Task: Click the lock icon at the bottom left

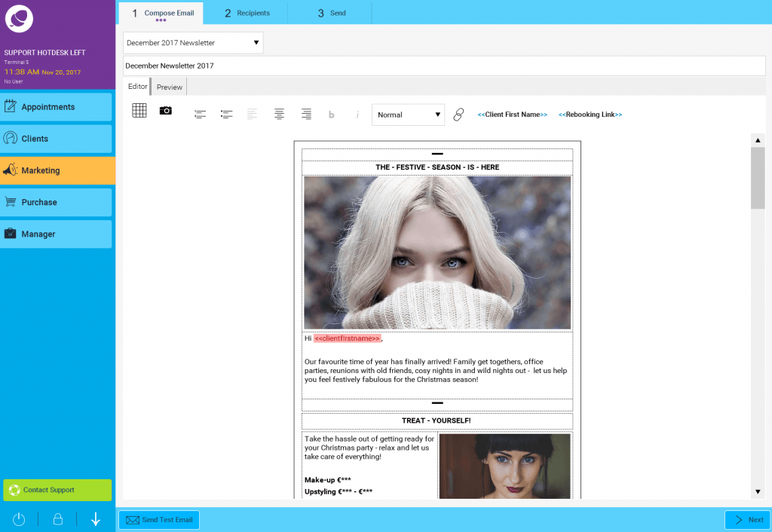Action: click(x=57, y=519)
